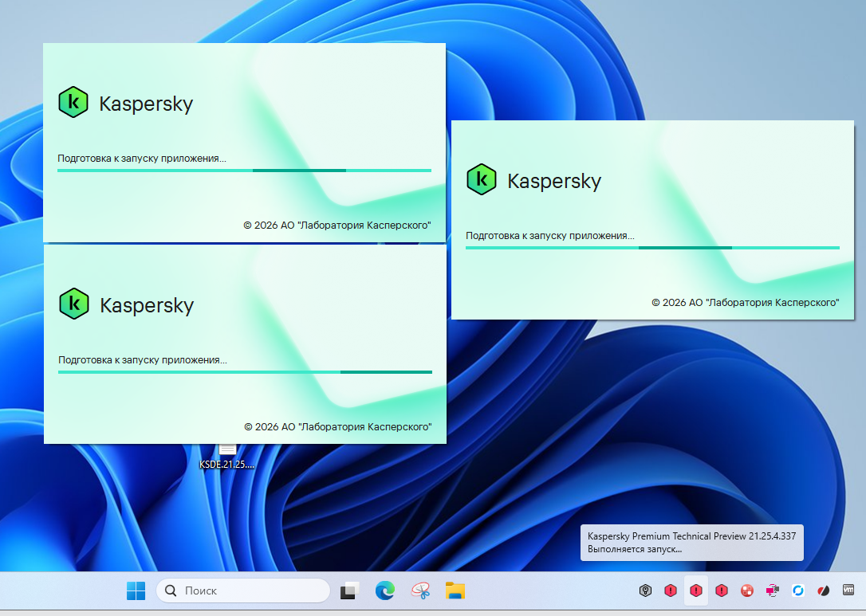This screenshot has width=866, height=616.
Task: Select the KSDE.21.25 file on the desktop
Action: (227, 457)
